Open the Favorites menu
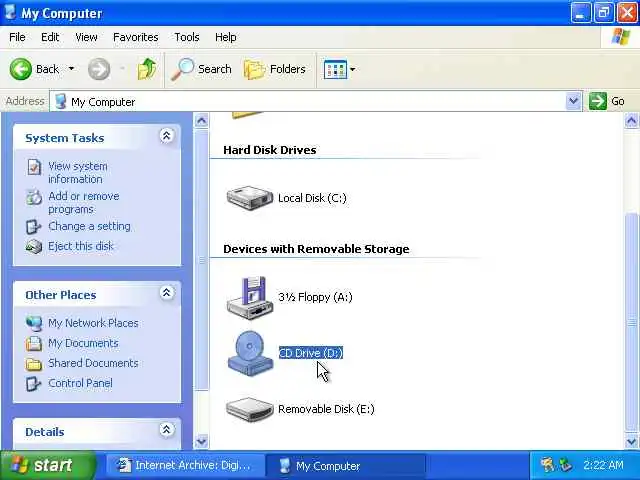The width and height of the screenshot is (640, 480). click(136, 37)
